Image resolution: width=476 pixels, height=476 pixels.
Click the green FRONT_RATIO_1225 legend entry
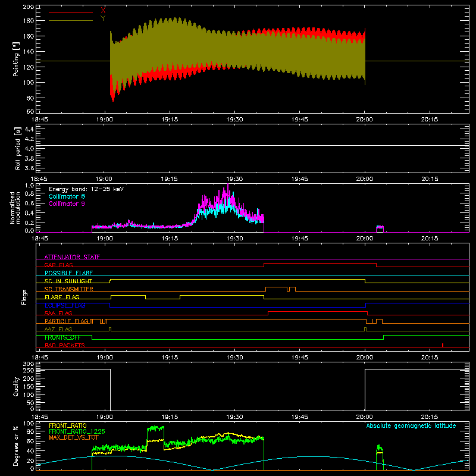(77, 431)
